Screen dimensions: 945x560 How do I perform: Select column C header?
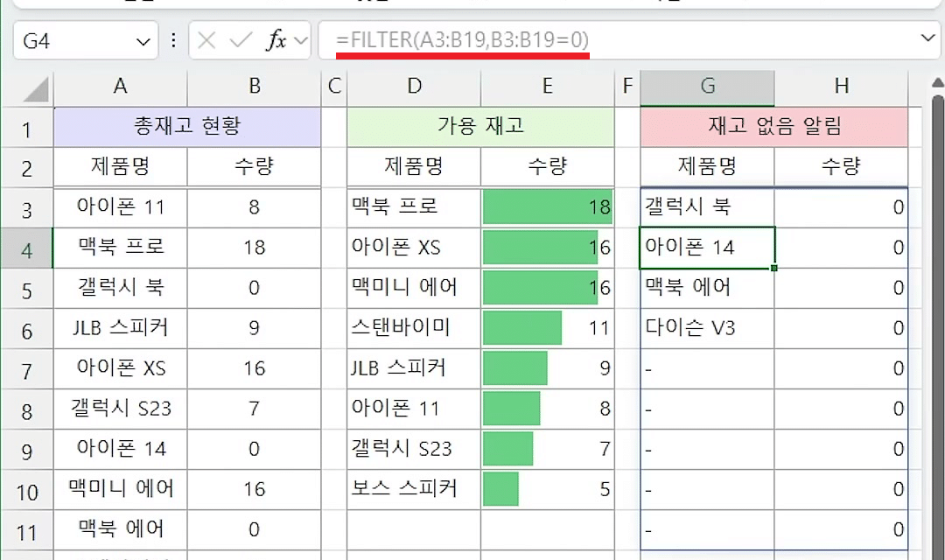click(x=334, y=87)
